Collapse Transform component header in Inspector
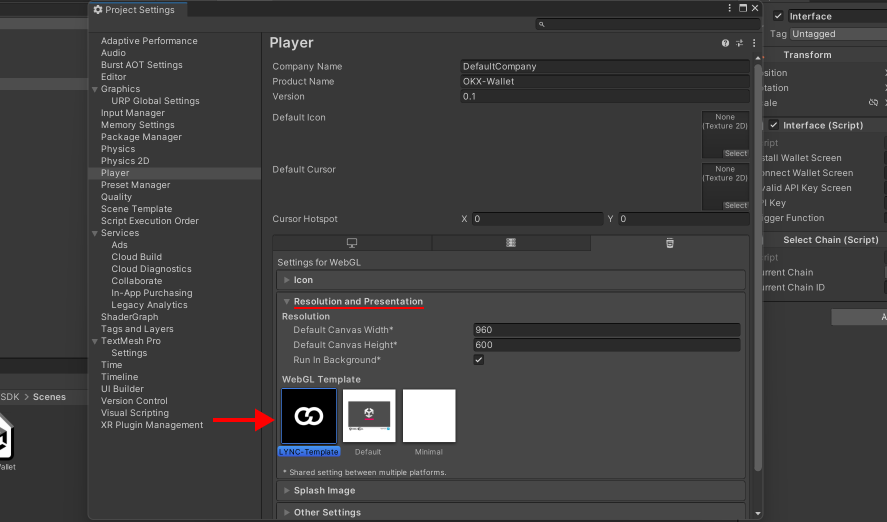Image resolution: width=887 pixels, height=522 pixels. pyautogui.click(x=807, y=55)
